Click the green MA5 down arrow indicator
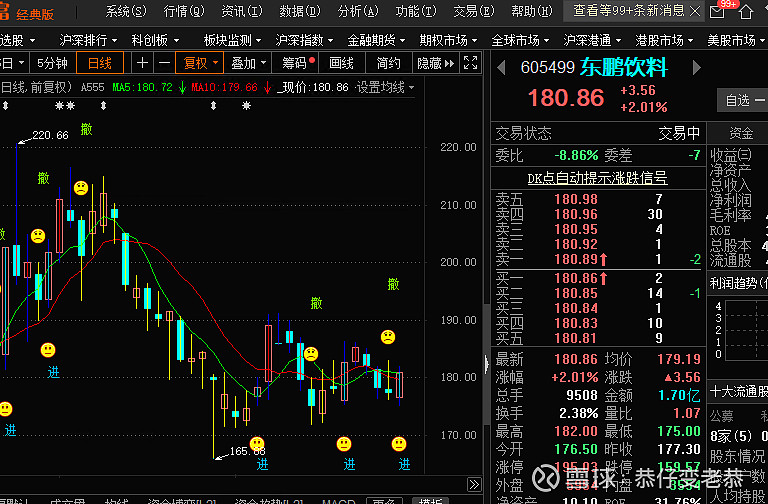This screenshot has width=768, height=504. click(182, 88)
